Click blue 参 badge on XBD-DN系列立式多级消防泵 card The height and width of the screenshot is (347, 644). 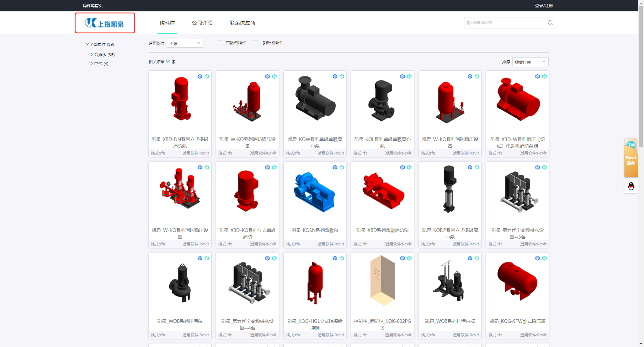point(200,76)
